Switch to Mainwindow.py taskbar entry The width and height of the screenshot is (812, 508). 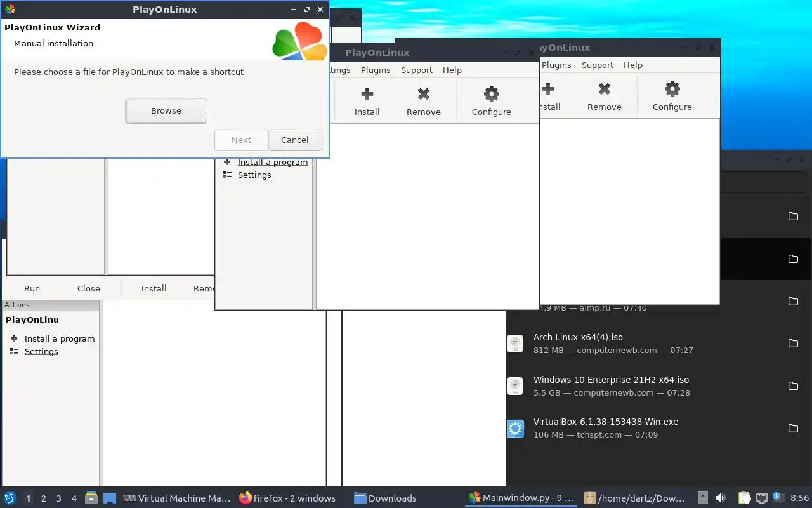pyautogui.click(x=521, y=498)
